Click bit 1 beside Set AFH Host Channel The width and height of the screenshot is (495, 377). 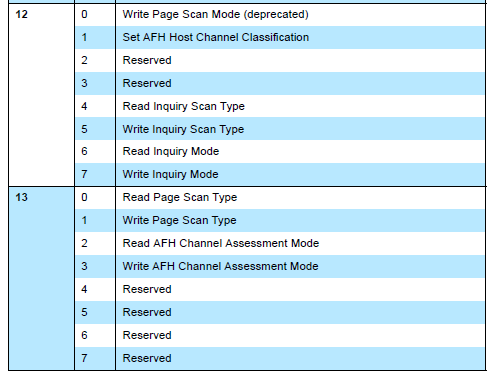(84, 37)
